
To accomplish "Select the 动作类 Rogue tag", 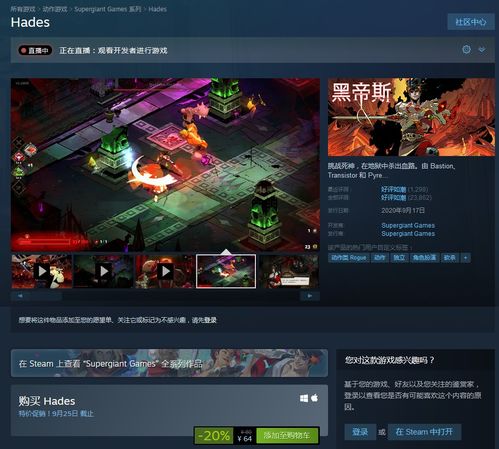I will coord(349,258).
